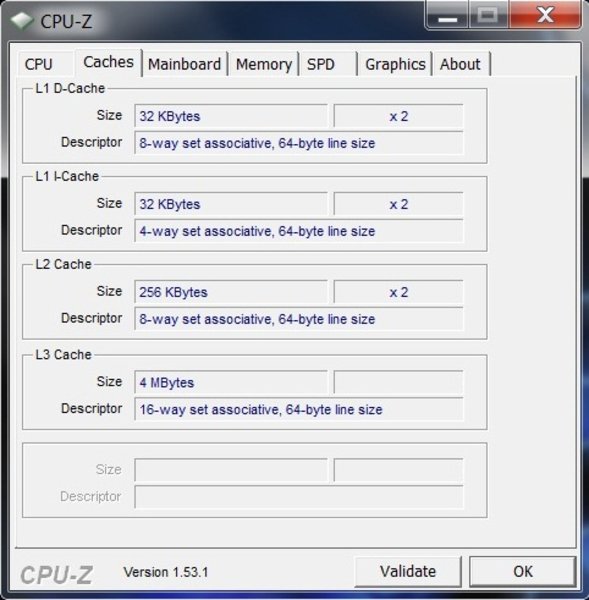The height and width of the screenshot is (600, 589).
Task: Click the L1 I-Cache 4-way descriptor field
Action: pyautogui.click(x=299, y=231)
